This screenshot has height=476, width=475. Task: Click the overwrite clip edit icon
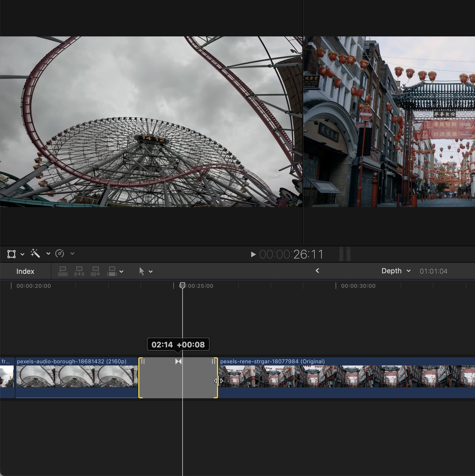tap(112, 271)
